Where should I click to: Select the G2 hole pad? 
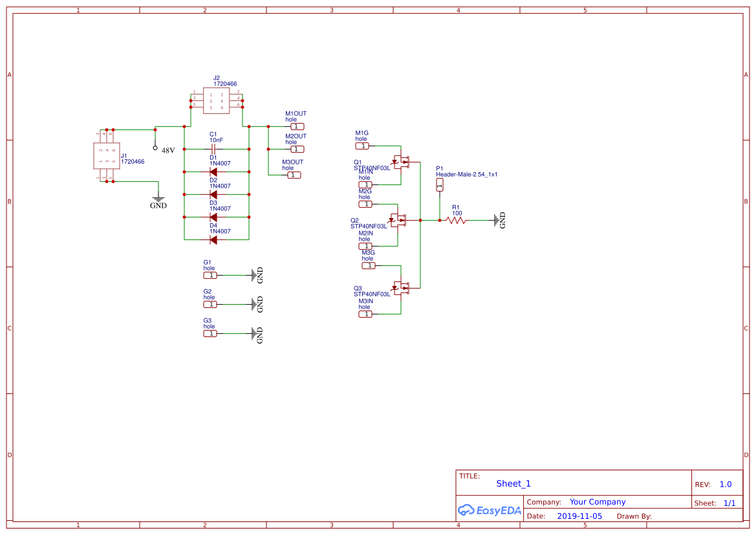[x=210, y=303]
